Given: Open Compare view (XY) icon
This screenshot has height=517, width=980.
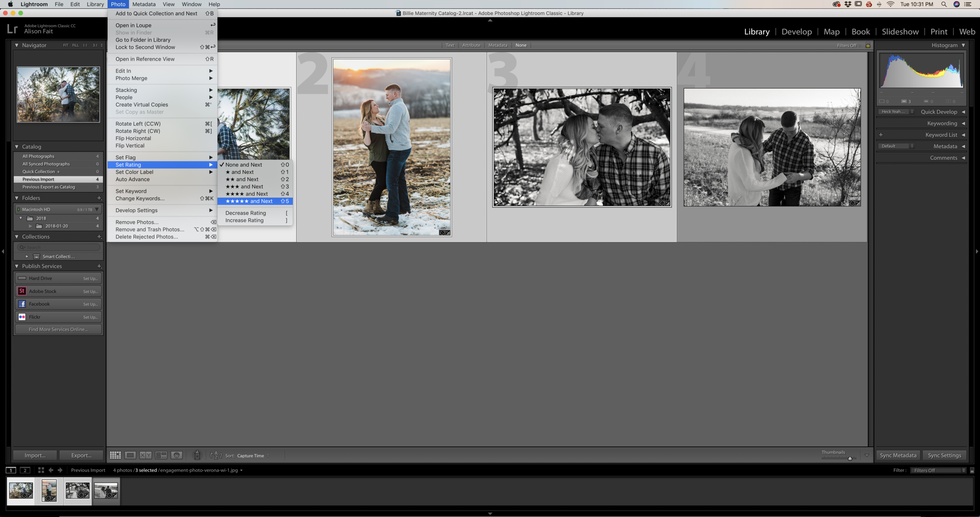Looking at the screenshot, I should pos(145,455).
